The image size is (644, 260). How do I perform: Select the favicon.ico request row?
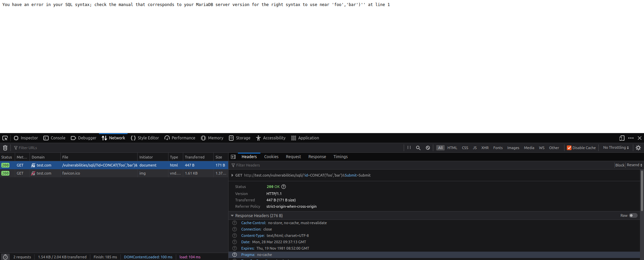pos(114,173)
